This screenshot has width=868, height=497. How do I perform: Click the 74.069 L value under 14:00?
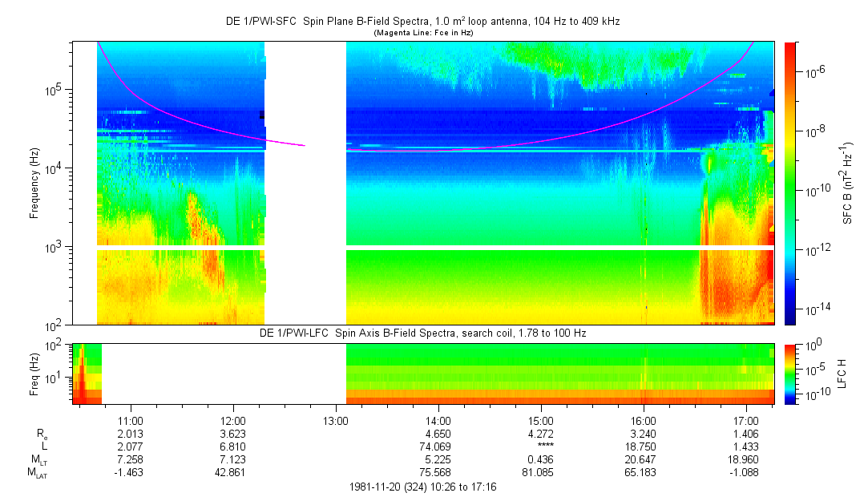(438, 446)
